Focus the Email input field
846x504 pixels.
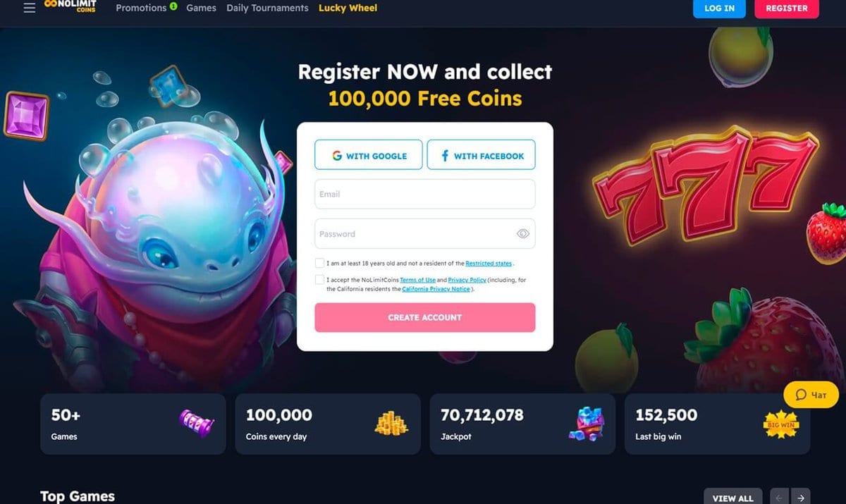424,194
